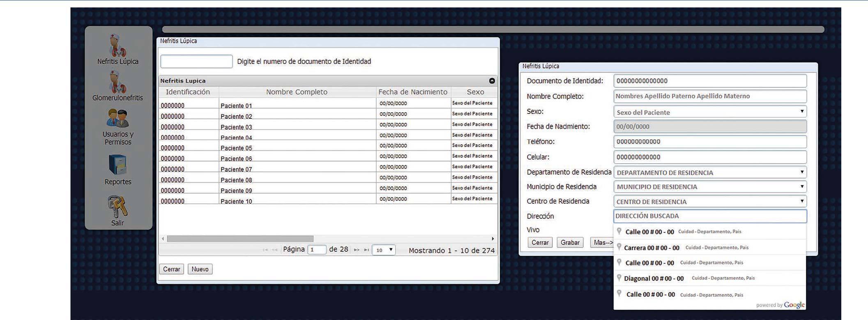
Task: Open the Glomerulonefritis module icon
Action: [117, 82]
